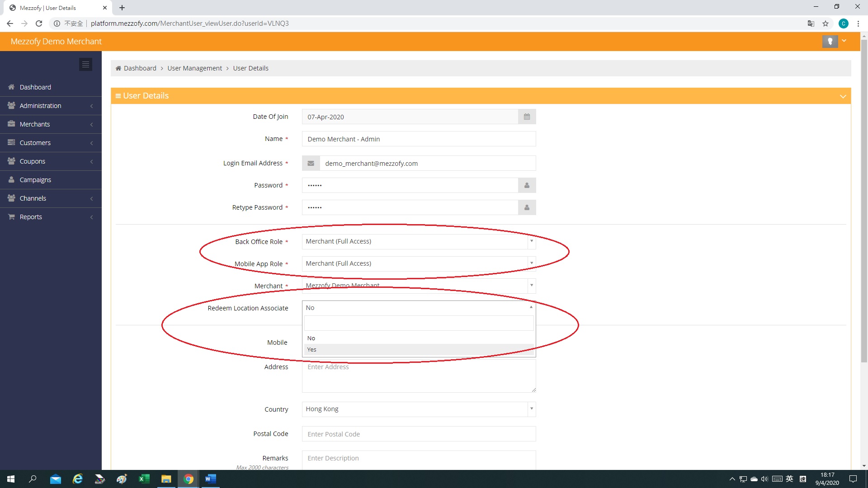Expand header account dropdown chevron
The image size is (868, 488).
click(844, 41)
